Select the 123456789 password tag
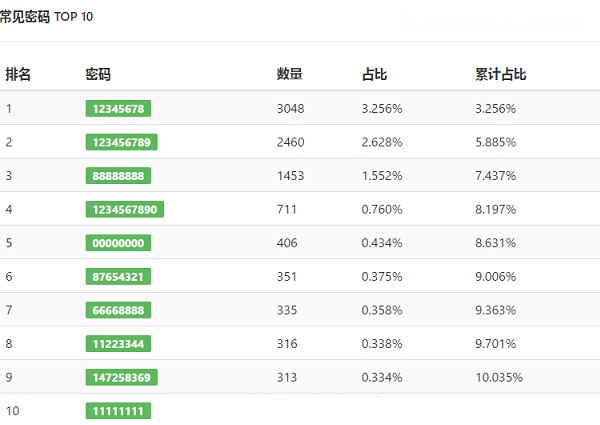 click(122, 142)
